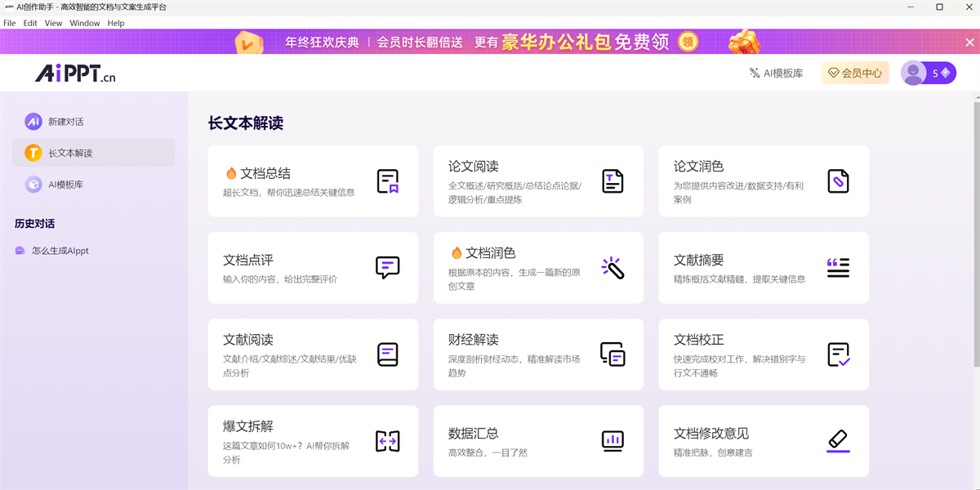Screen dimensions: 980x490
Task: Click the 文献摘要 quote lines icon
Action: (838, 268)
